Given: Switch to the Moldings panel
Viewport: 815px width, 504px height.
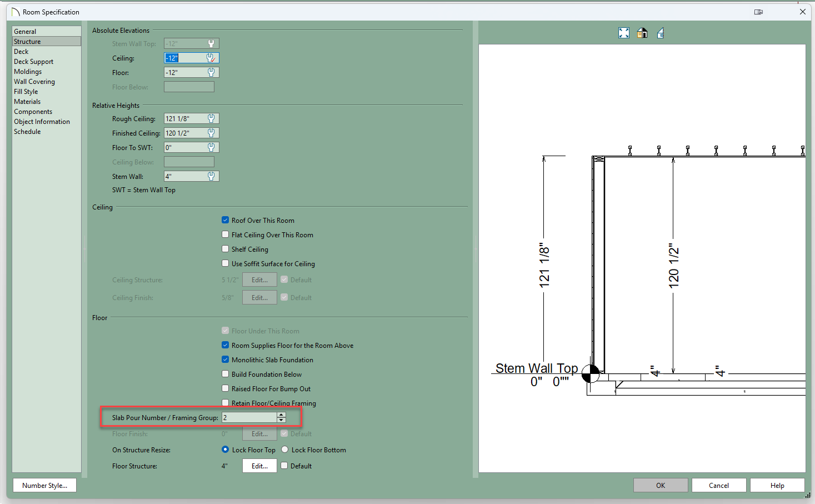Looking at the screenshot, I should 28,72.
